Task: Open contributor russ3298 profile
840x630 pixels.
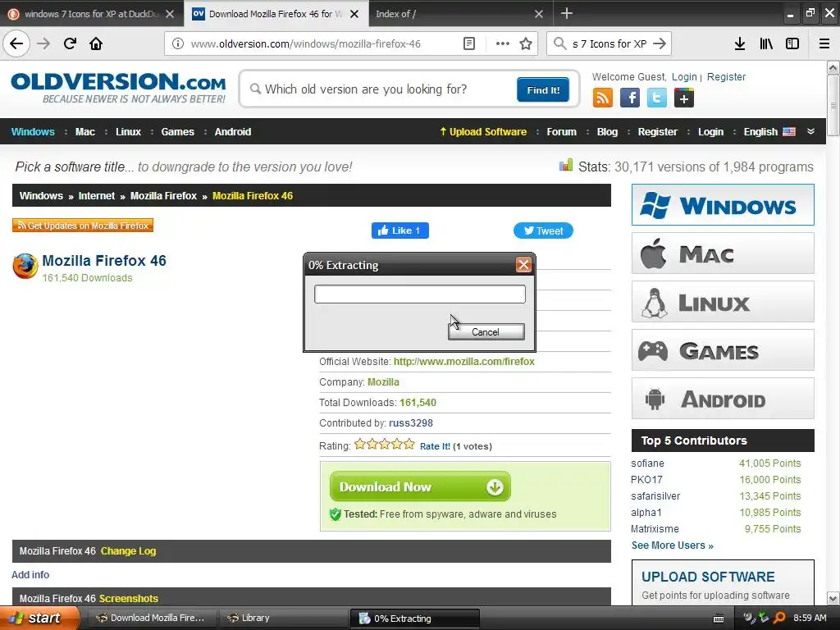Action: (x=411, y=423)
